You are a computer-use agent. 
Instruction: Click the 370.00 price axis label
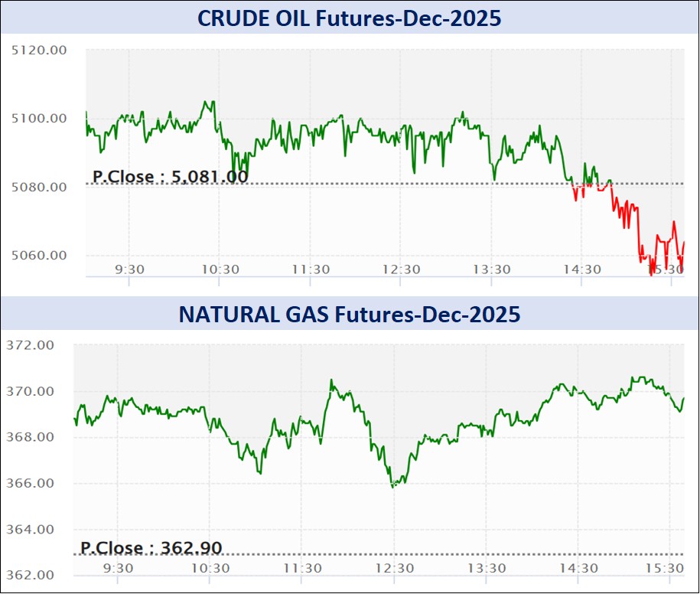pos(31,391)
